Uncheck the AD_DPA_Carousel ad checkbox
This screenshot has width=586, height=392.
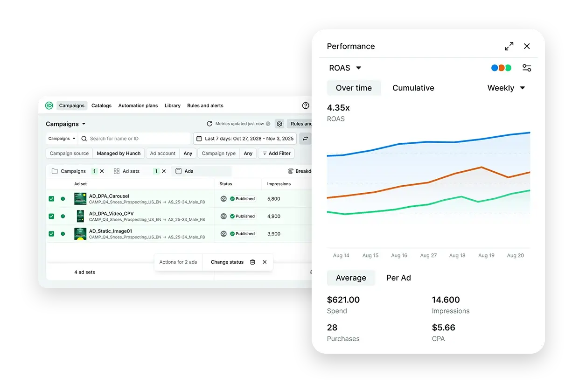pyautogui.click(x=51, y=198)
